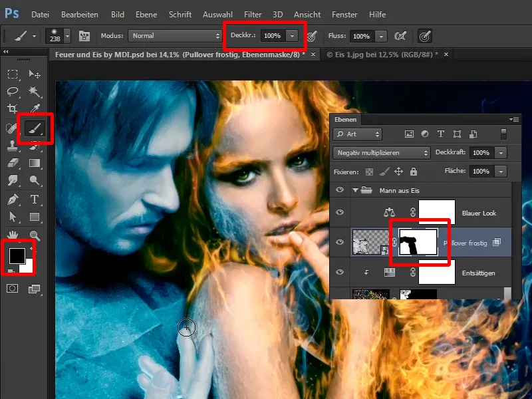
Task: Select the Magic Wand tool
Action: (35, 91)
